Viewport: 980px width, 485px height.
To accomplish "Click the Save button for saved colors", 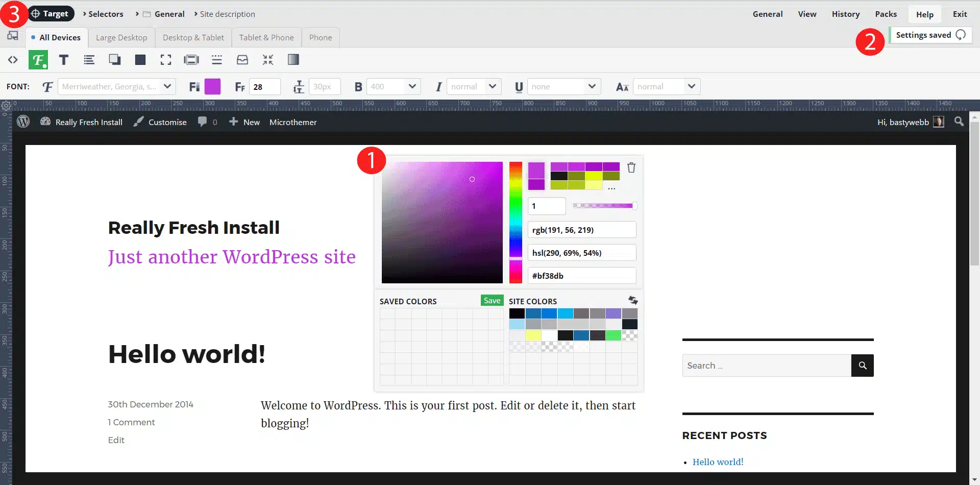I will [x=492, y=301].
